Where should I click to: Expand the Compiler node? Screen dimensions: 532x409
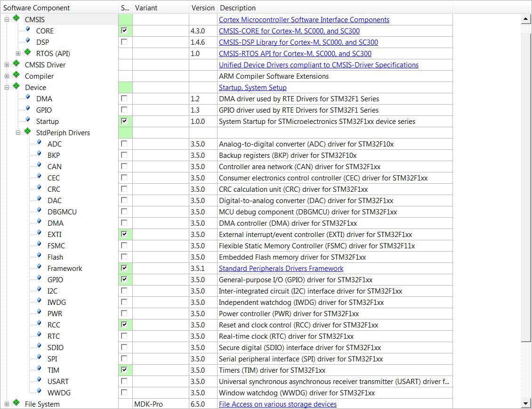coord(7,76)
